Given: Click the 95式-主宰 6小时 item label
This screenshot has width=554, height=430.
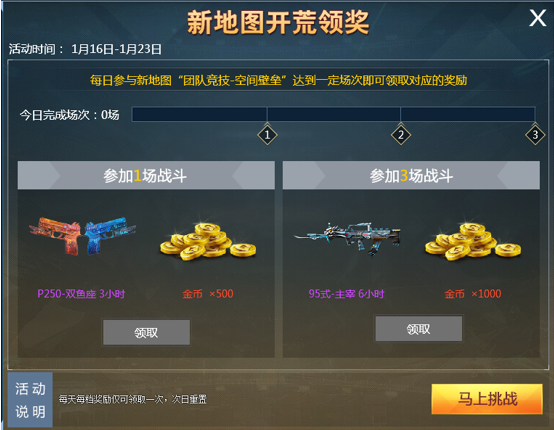Looking at the screenshot, I should point(346,294).
